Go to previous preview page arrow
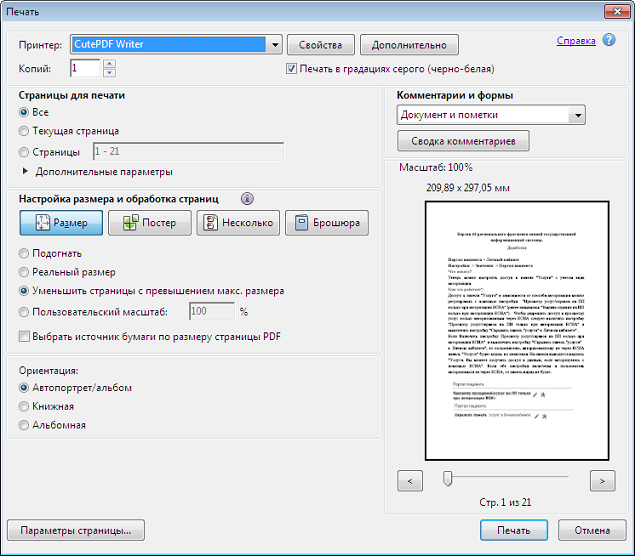Screen dimensions: 635x556 [x=410, y=480]
